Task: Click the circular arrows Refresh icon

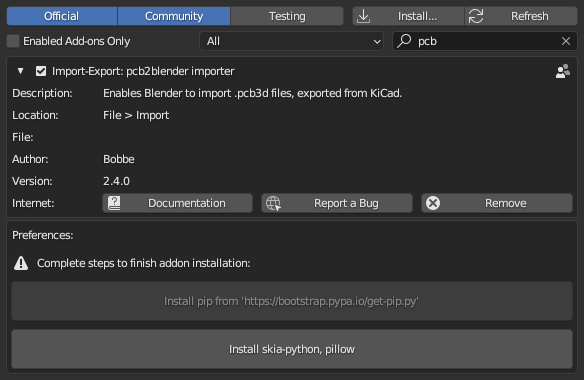Action: (x=476, y=16)
